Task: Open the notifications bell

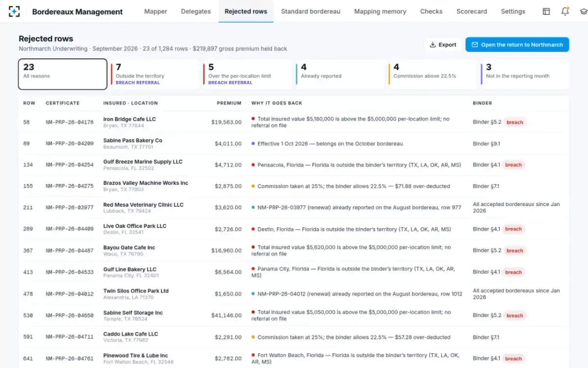Action: [565, 11]
